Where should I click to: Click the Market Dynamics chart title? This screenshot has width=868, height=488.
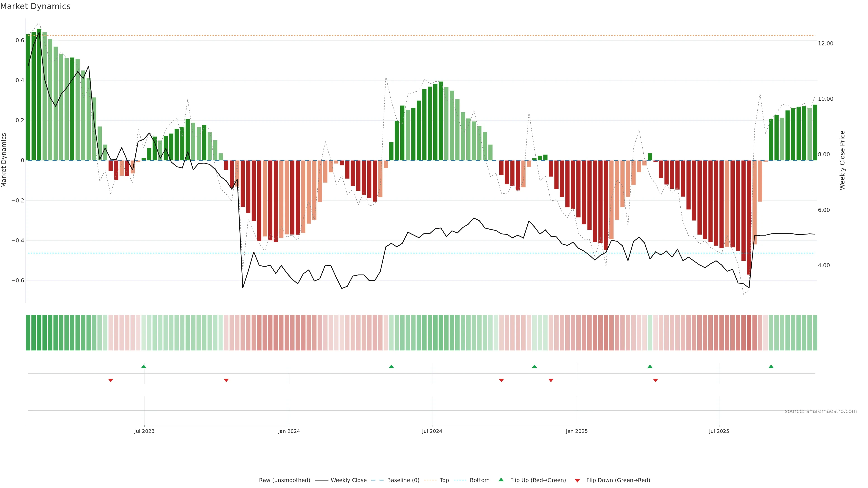pyautogui.click(x=35, y=6)
